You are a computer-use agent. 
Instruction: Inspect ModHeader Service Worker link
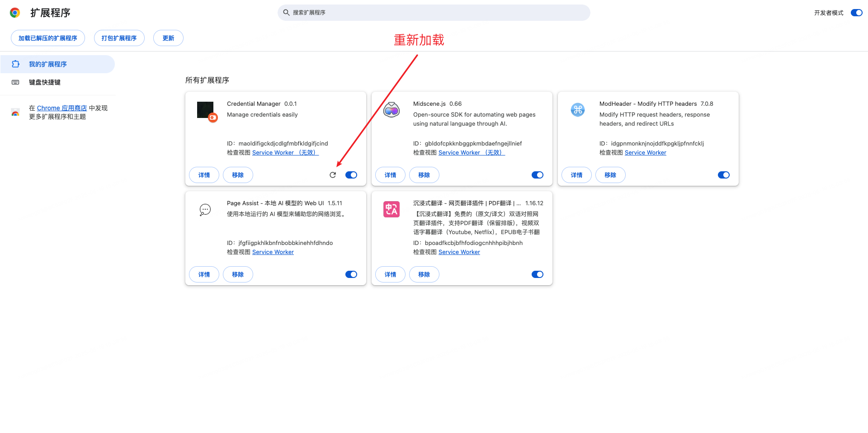645,152
